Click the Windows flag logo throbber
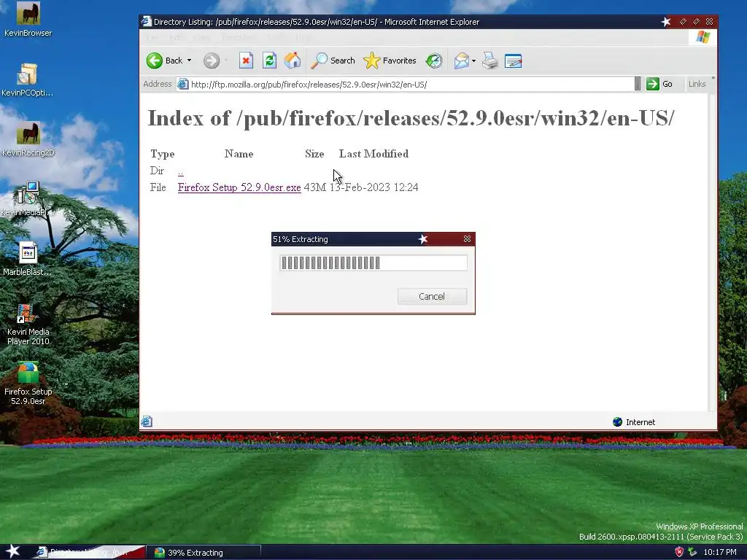747x560 pixels. [703, 37]
